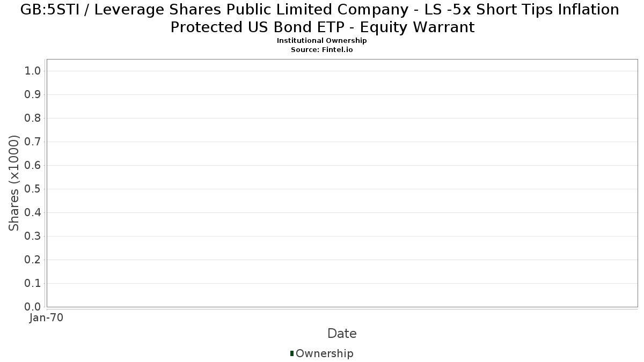Select the Date axis title

pyautogui.click(x=342, y=334)
